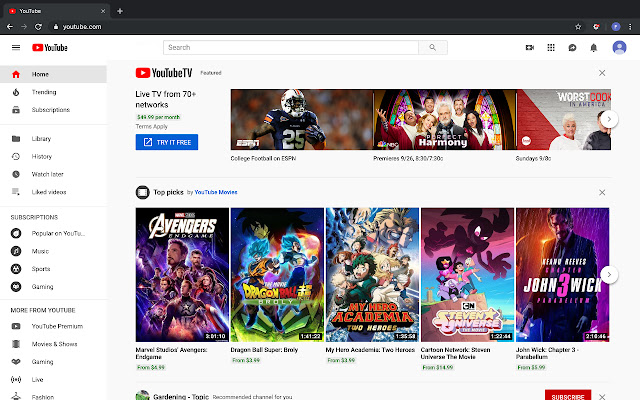Reload the page in browser
Image resolution: width=640 pixels, height=400 pixels.
(38, 27)
